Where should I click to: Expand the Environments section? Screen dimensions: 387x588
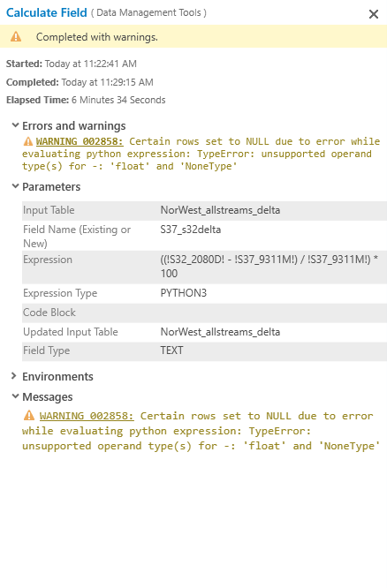14,376
